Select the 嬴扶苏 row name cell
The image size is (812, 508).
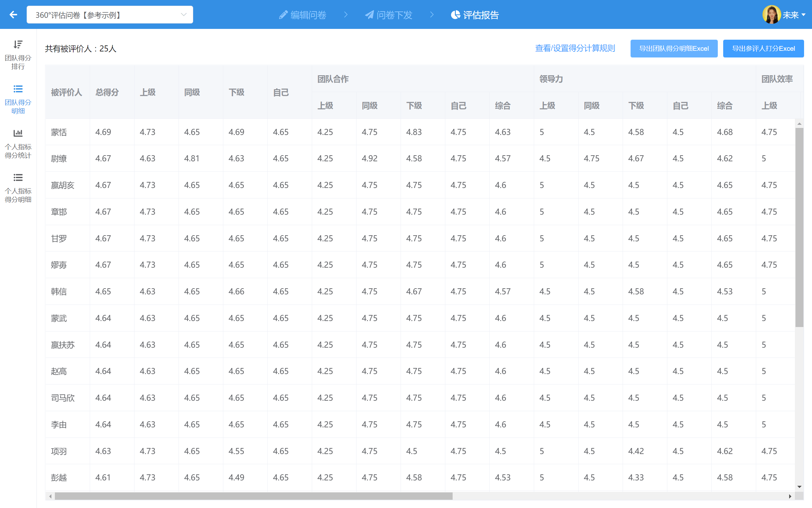pyautogui.click(x=67, y=345)
